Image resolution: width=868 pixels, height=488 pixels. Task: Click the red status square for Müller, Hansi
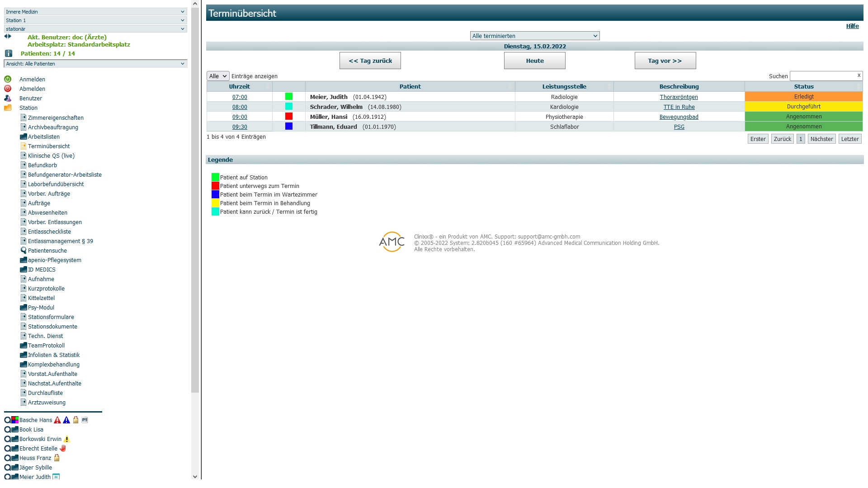click(289, 117)
